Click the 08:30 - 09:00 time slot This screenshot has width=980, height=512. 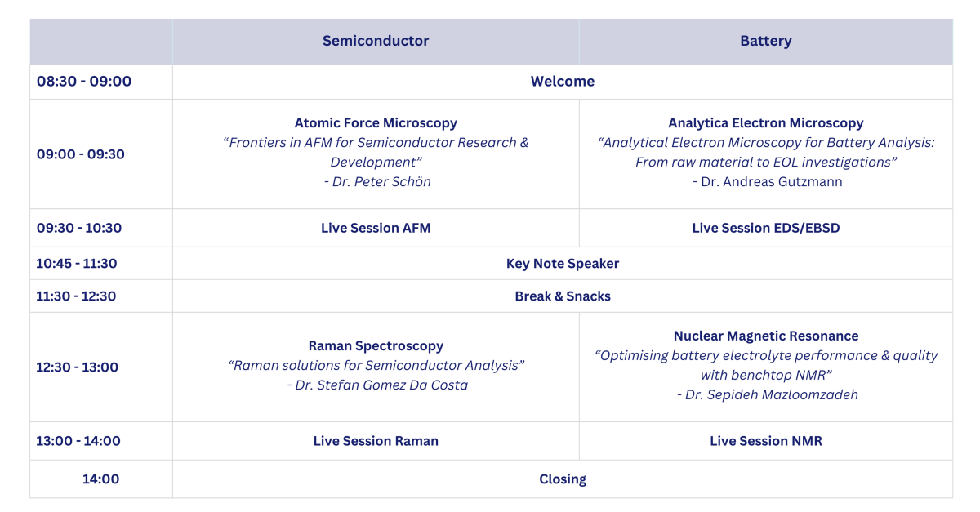[84, 82]
